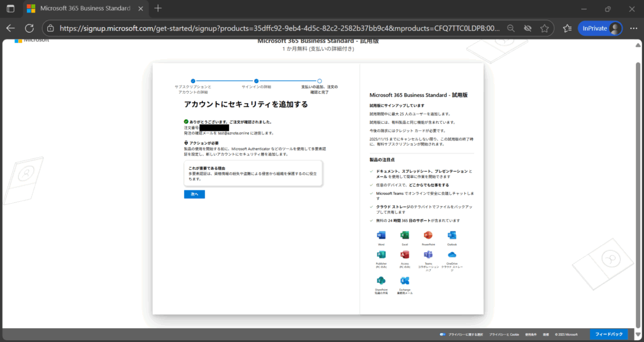Image resolution: width=644 pixels, height=342 pixels.
Task: Click the Excel app icon
Action: click(x=404, y=235)
